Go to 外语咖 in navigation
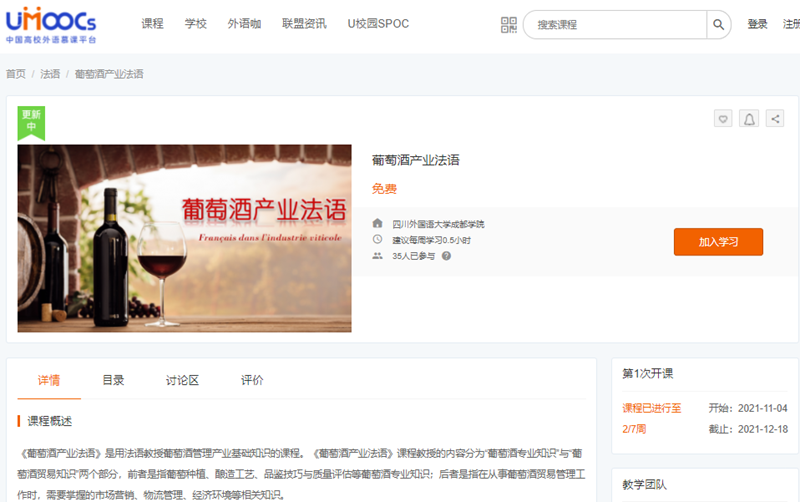This screenshot has height=502, width=800. pos(244,24)
